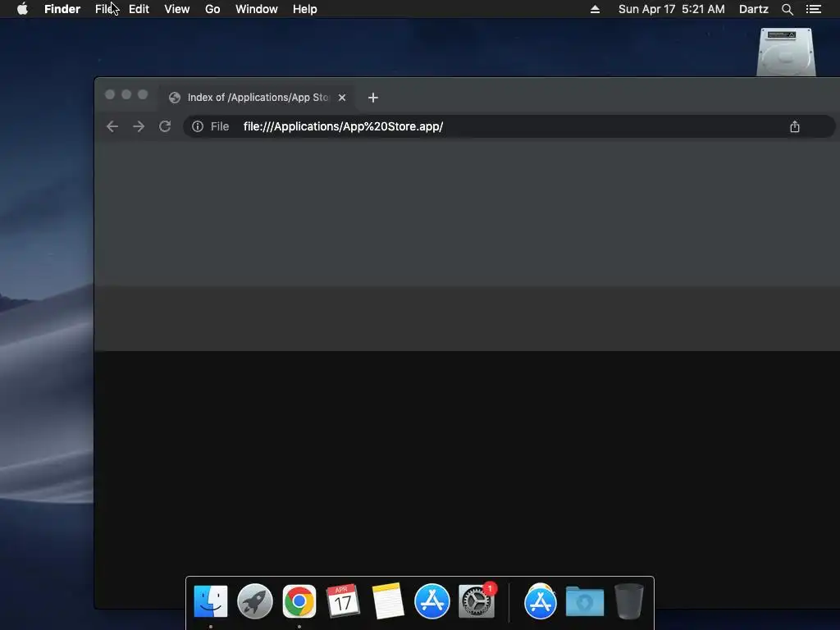The height and width of the screenshot is (630, 840).
Task: Open the Help menu
Action: coord(305,9)
